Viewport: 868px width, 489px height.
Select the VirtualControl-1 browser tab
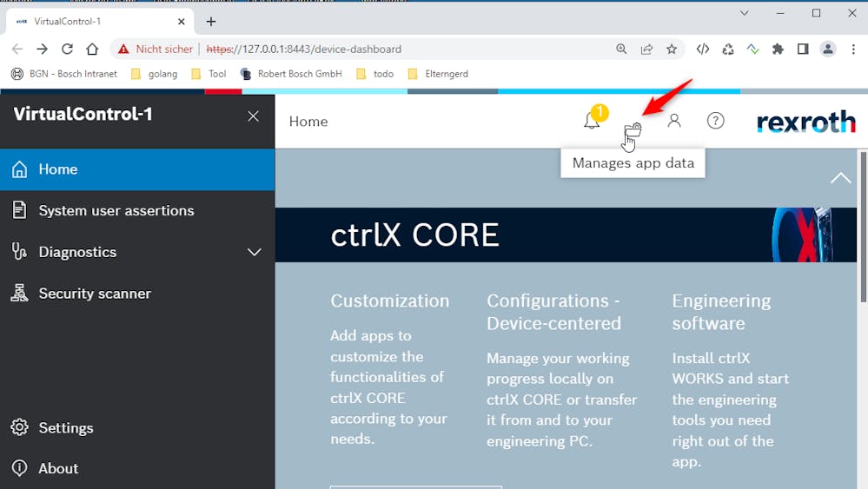coord(100,22)
